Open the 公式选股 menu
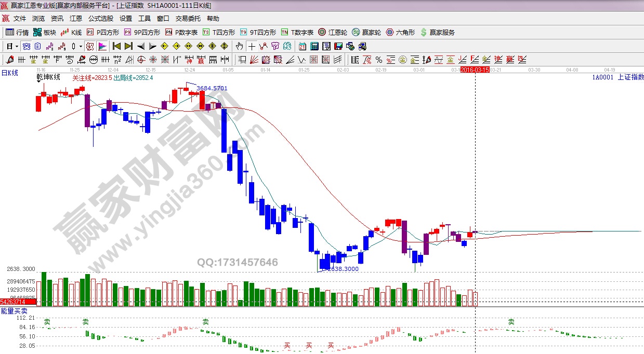Screen dimensions: 644x354 click(100, 19)
